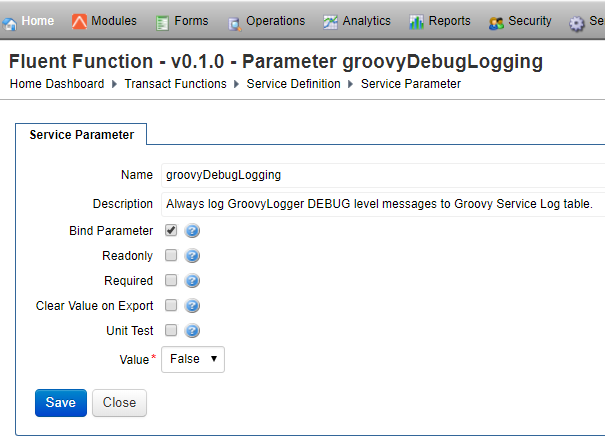605x441 pixels.
Task: Click the Forms icon in navbar
Action: click(163, 22)
